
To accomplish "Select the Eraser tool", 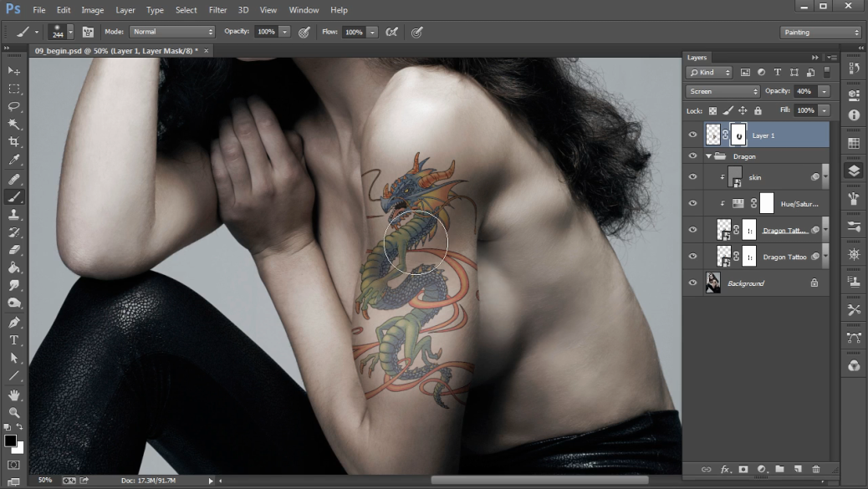I will 14,249.
